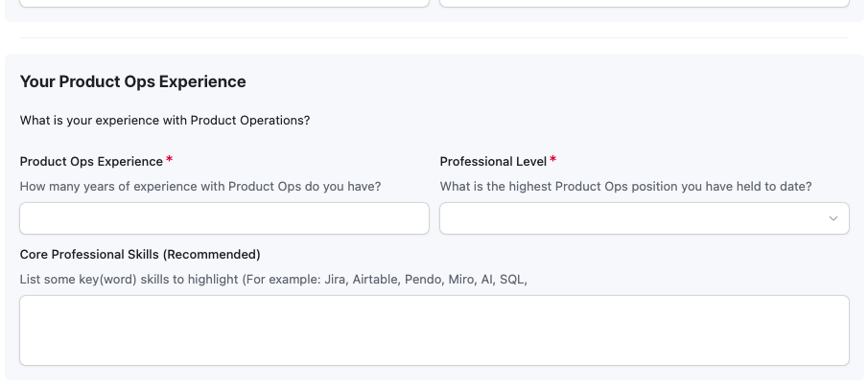Viewport: 868px width, 387px height.
Task: Click the "highest Product Ops position" help text
Action: point(625,187)
